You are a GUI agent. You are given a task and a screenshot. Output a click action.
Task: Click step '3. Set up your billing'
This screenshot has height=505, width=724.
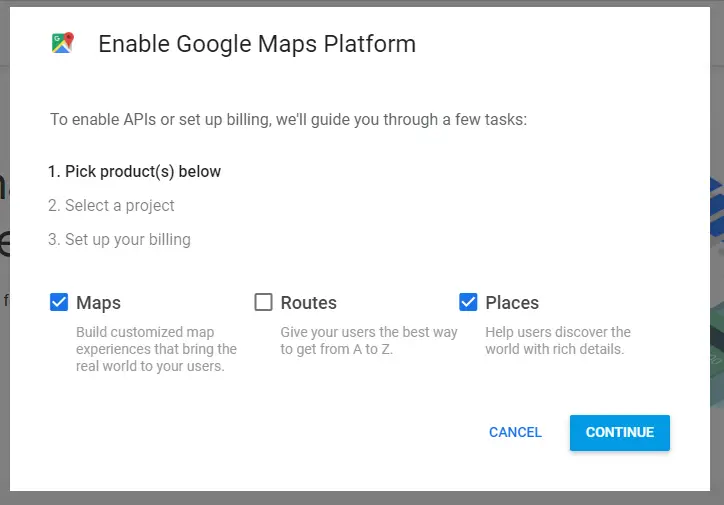119,240
